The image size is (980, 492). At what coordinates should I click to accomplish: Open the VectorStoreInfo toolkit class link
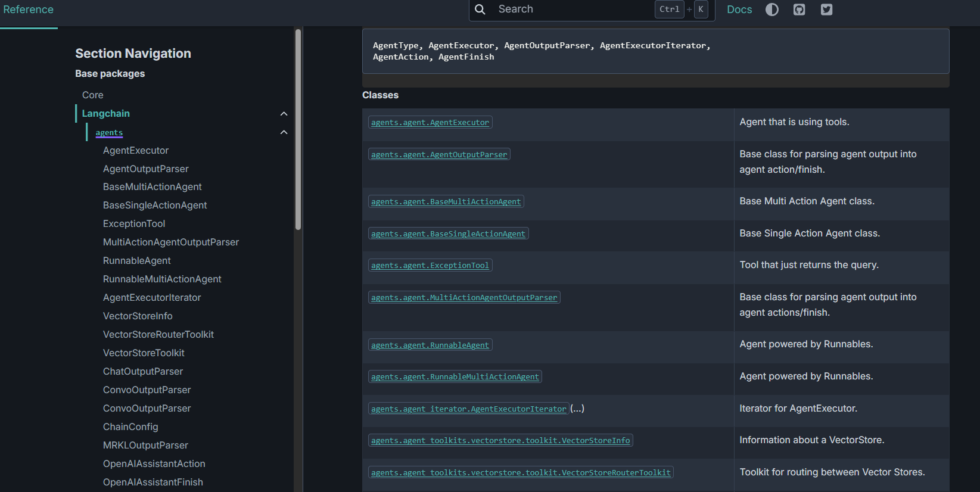click(x=500, y=441)
